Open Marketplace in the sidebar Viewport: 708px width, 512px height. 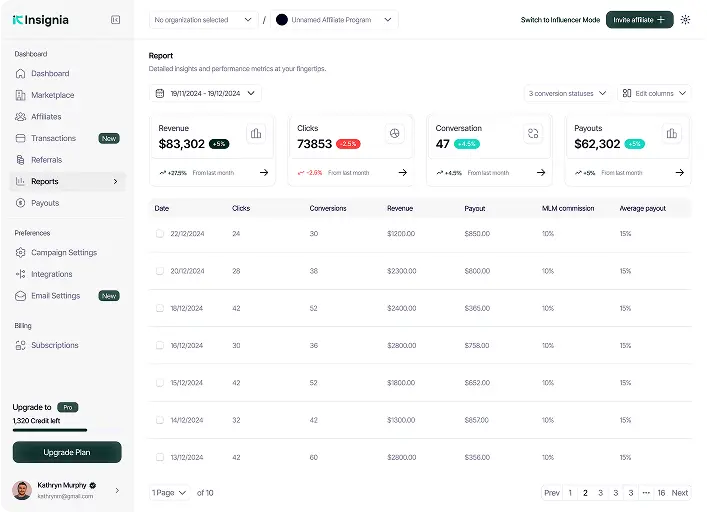click(52, 95)
